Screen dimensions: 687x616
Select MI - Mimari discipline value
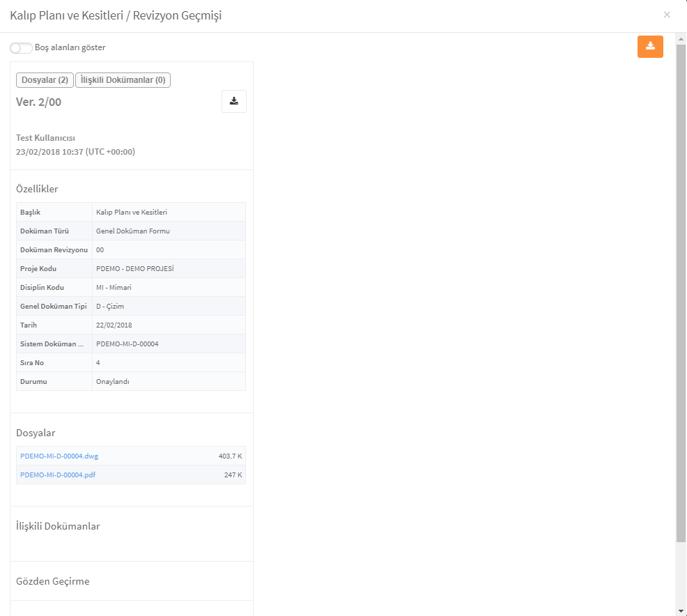coord(114,287)
